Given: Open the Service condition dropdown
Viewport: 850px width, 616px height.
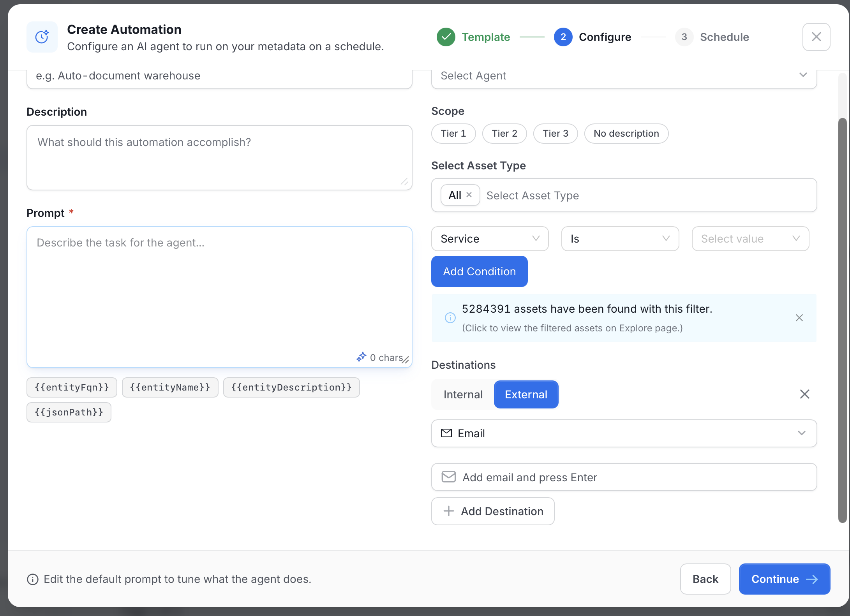Looking at the screenshot, I should [490, 239].
